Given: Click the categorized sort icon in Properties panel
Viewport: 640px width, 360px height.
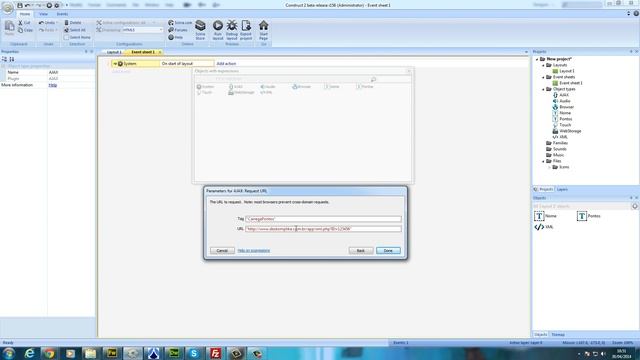Looking at the screenshot, I should point(4,59).
